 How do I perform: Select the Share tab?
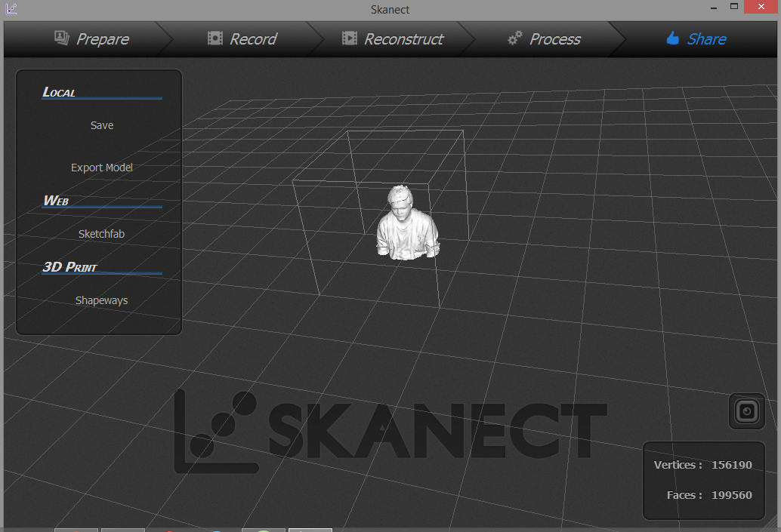tap(696, 38)
